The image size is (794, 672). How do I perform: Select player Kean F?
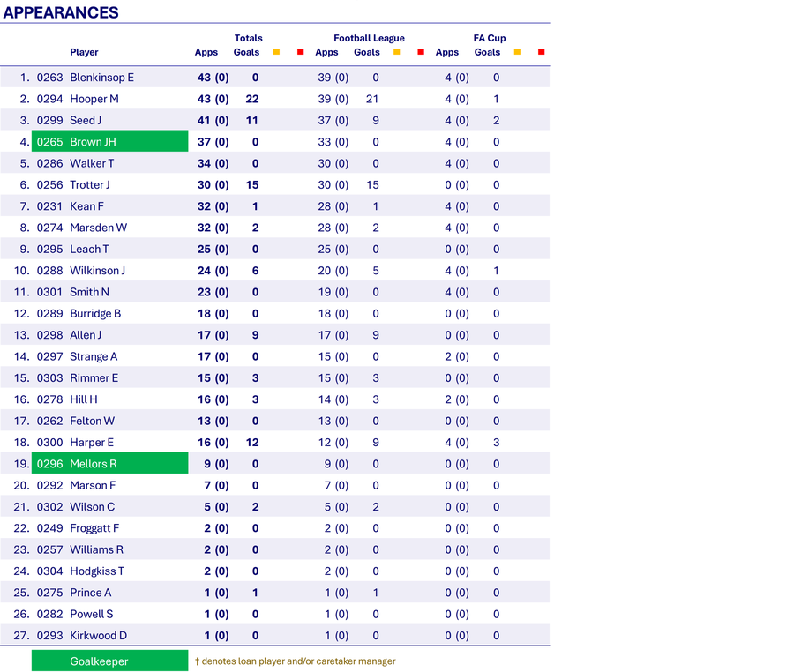[x=86, y=206]
